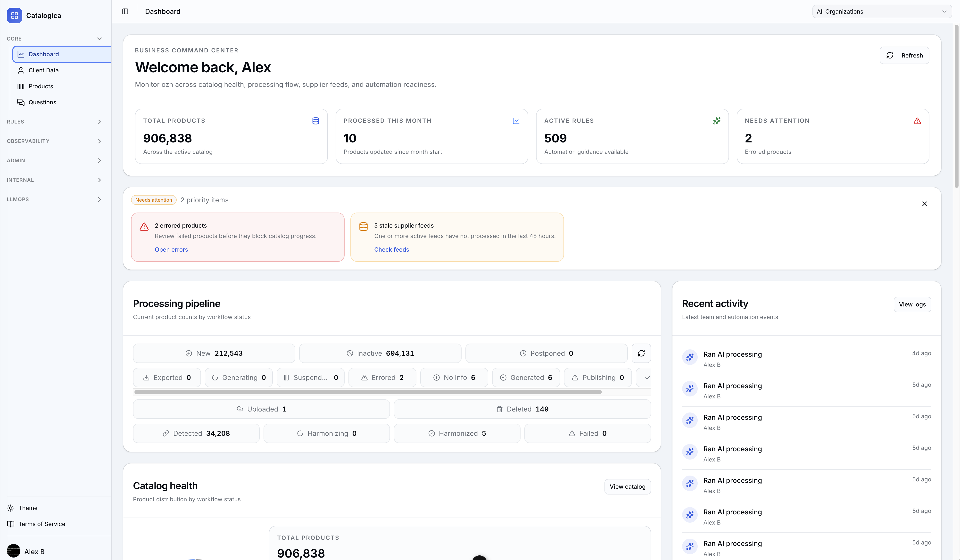Click the Theme sun icon

(x=11, y=508)
